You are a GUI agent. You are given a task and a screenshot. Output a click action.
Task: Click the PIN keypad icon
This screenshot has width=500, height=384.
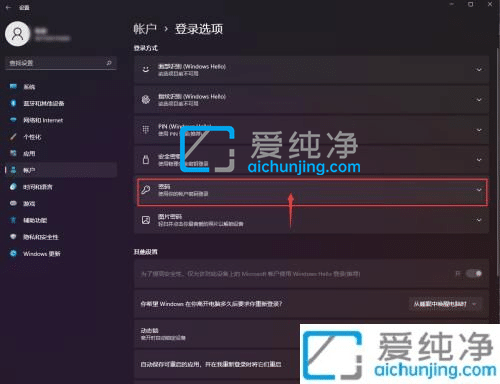(x=146, y=129)
